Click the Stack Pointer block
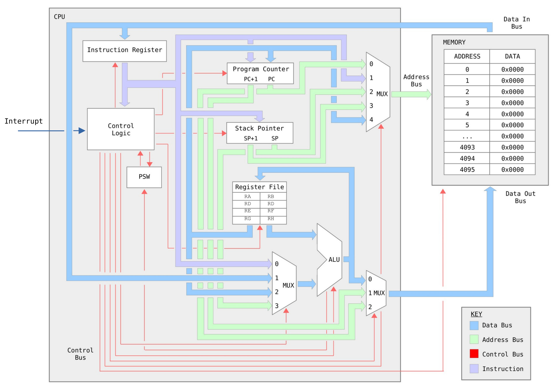This screenshot has width=560, height=392. (260, 133)
